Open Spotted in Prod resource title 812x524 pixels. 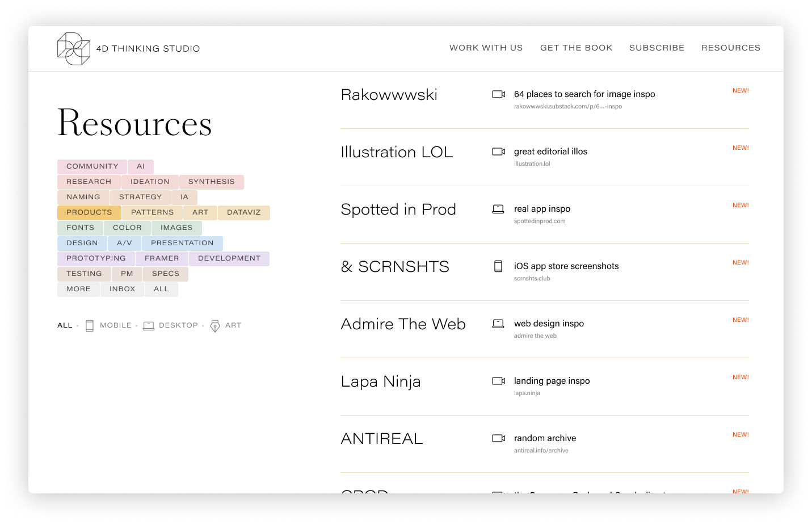coord(398,209)
